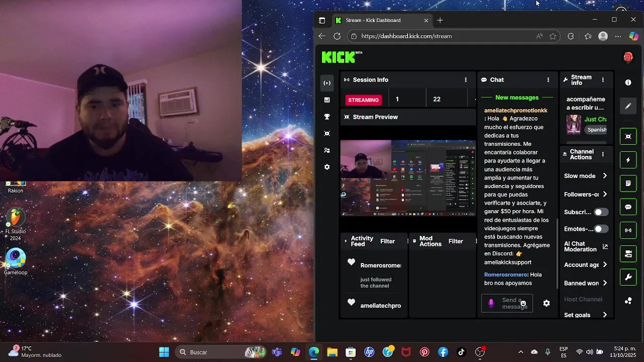Click the three-circles icon at right rail bottom
The height and width of the screenshot is (362, 644).
(x=628, y=301)
